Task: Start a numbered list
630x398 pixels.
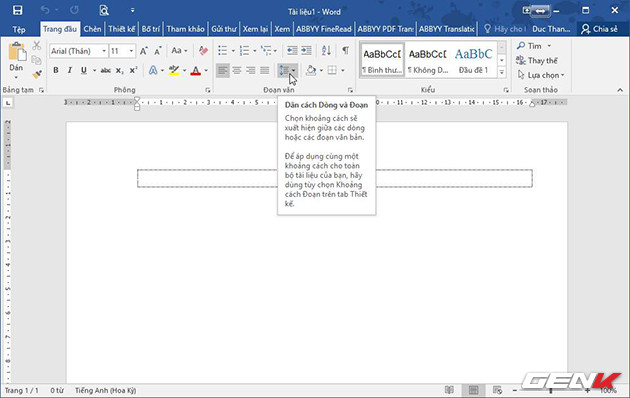Action: click(244, 51)
